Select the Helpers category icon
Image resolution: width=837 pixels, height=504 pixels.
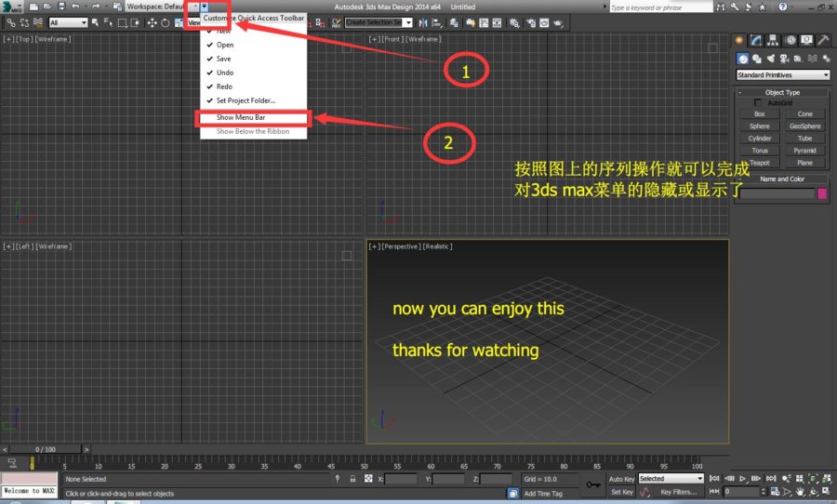point(798,59)
